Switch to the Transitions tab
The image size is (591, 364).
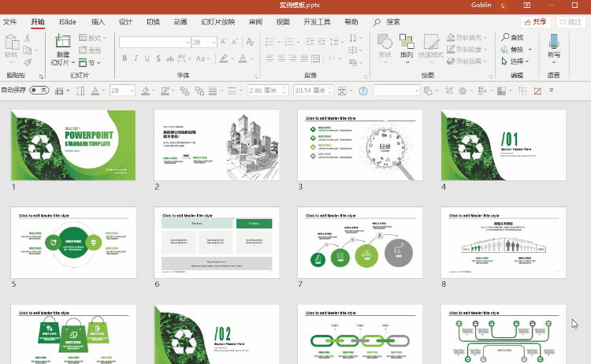tap(153, 22)
